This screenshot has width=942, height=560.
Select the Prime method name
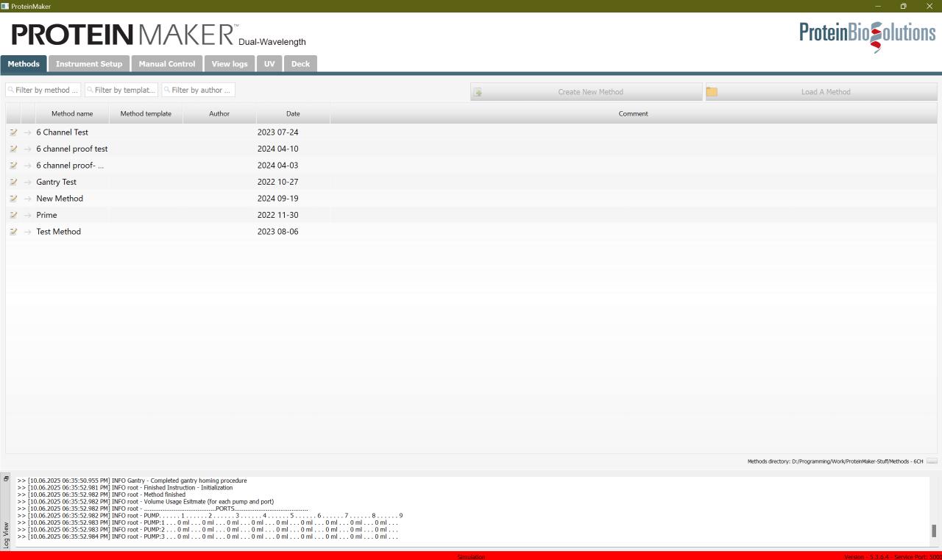point(46,215)
